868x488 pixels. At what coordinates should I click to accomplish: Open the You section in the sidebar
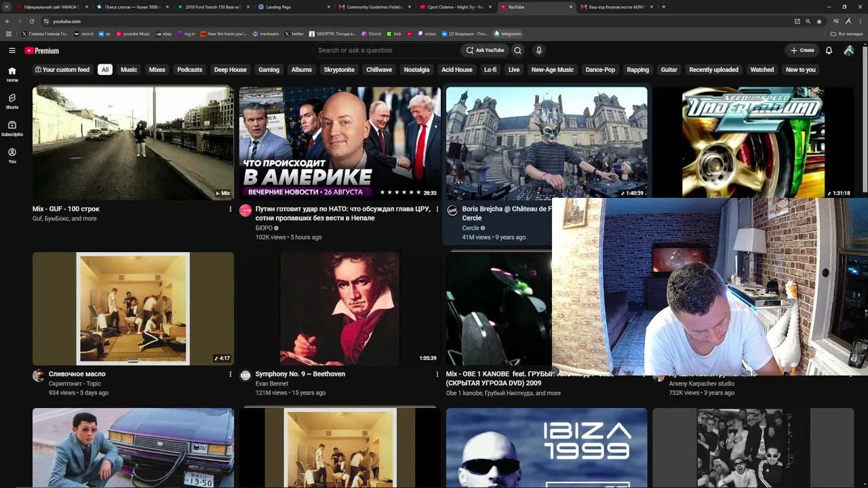pyautogui.click(x=12, y=156)
